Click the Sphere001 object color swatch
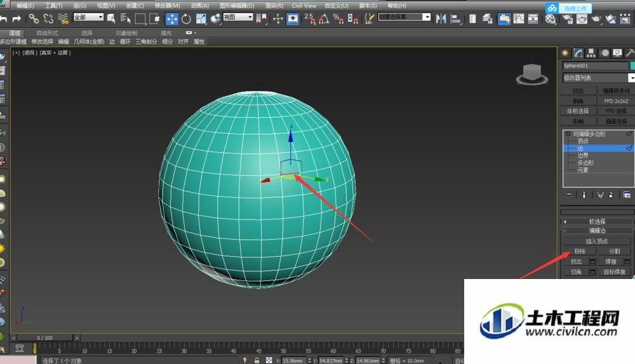The height and width of the screenshot is (364, 635). coord(632,65)
